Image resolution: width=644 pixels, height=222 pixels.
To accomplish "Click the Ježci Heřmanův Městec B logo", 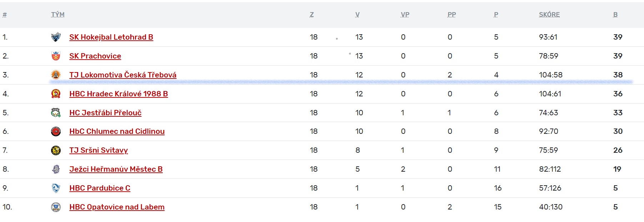I will coord(56,169).
